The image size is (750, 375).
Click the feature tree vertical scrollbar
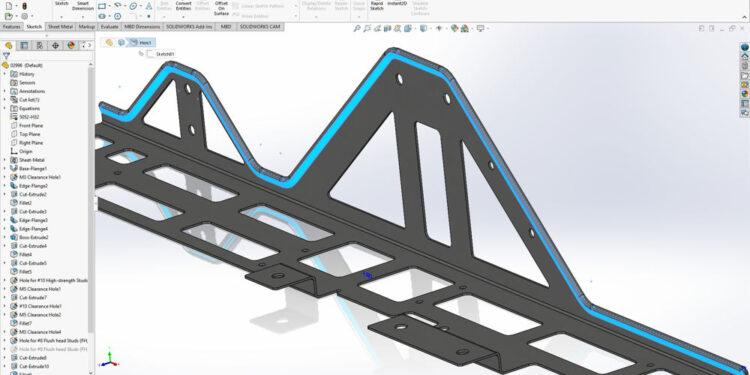click(91, 201)
